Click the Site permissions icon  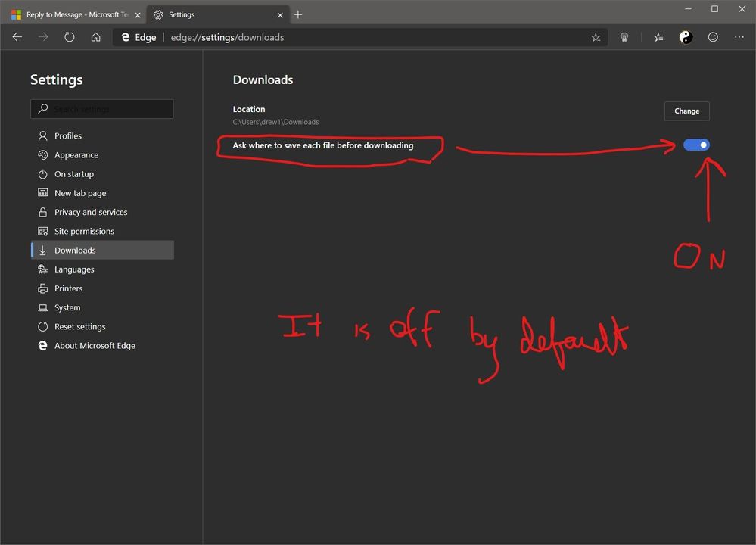click(43, 231)
